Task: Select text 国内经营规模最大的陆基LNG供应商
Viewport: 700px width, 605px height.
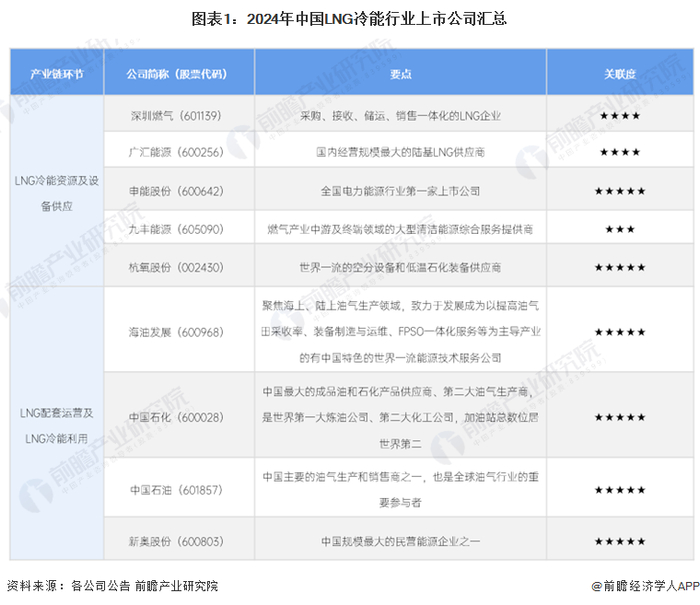Action: pos(400,152)
